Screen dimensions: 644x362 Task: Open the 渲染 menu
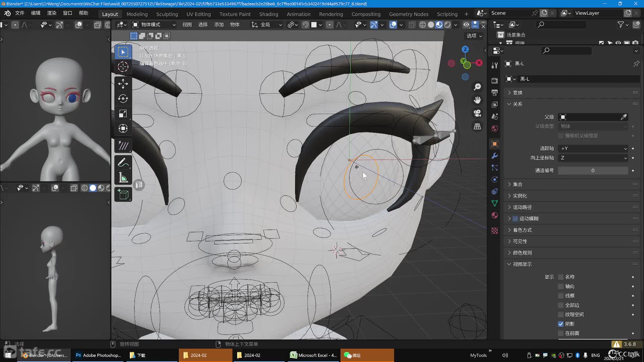[x=52, y=13]
